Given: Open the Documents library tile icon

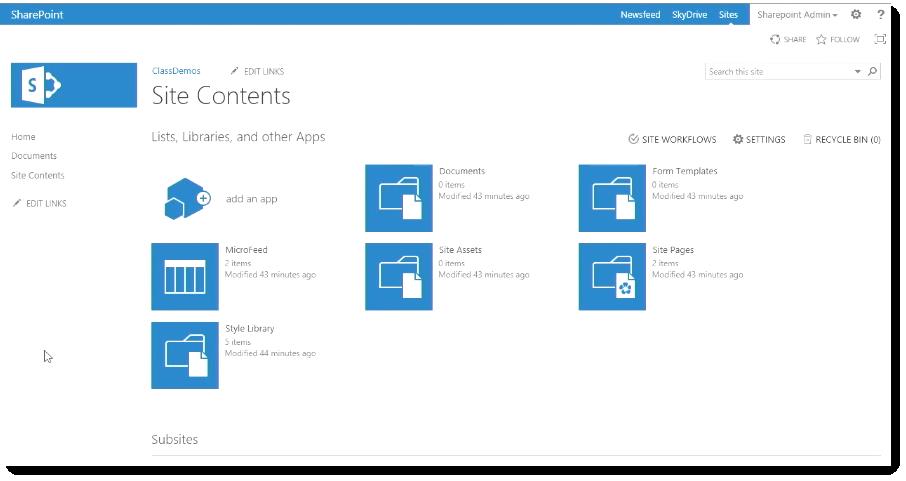Looking at the screenshot, I should 399,198.
